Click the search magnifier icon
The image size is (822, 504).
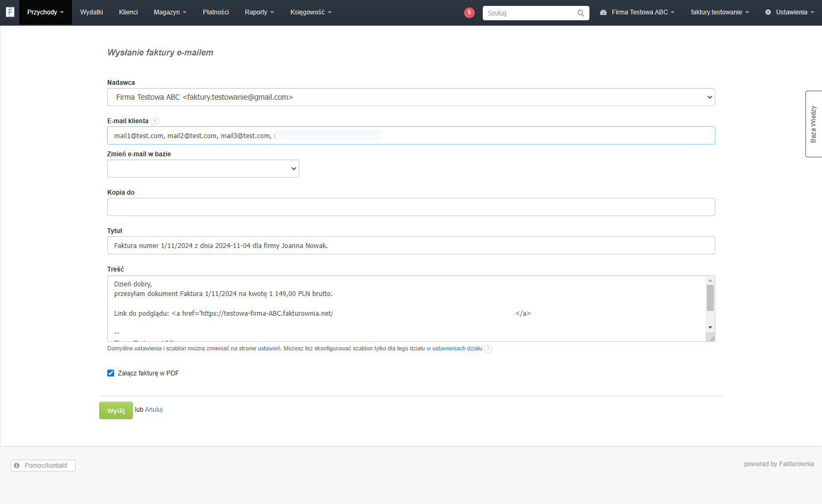click(x=581, y=13)
